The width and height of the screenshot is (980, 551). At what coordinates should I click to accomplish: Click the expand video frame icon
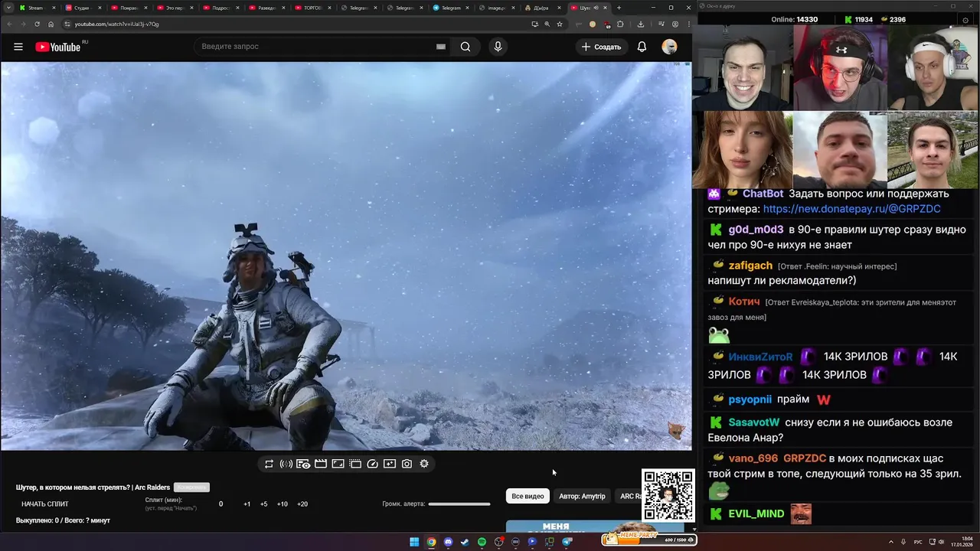tap(338, 464)
